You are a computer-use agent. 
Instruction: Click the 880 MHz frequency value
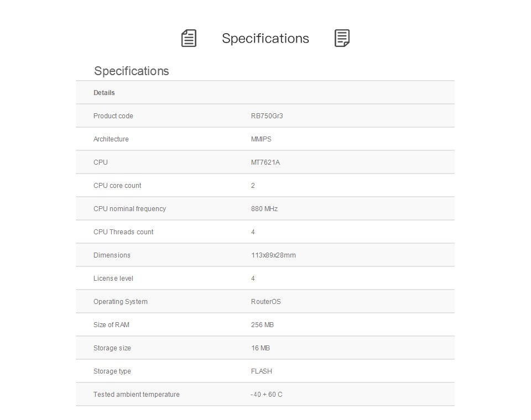pos(264,209)
